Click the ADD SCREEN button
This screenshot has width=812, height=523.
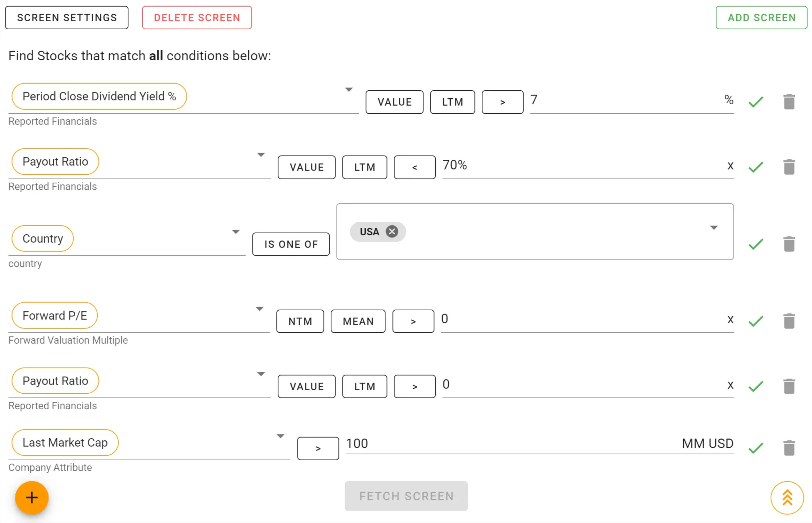coord(761,17)
